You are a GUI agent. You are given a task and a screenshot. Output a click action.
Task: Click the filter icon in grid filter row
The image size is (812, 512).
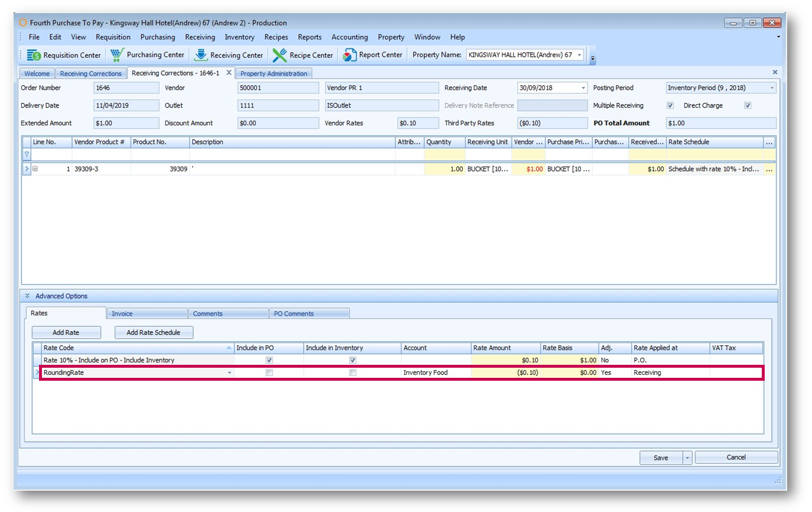(x=27, y=154)
